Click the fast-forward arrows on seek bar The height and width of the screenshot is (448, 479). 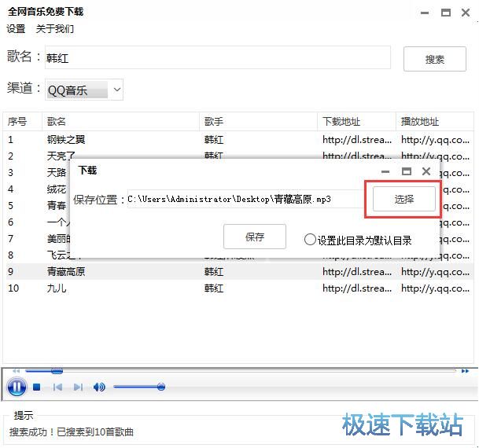coord(465,371)
